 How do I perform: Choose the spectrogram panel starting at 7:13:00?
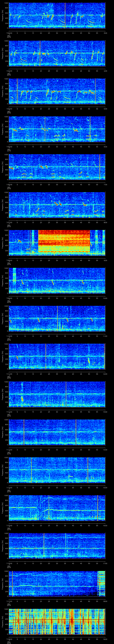click(57, 432)
